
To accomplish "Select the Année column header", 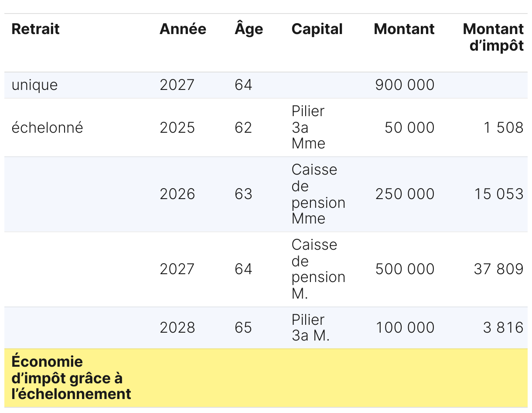I will tap(183, 29).
